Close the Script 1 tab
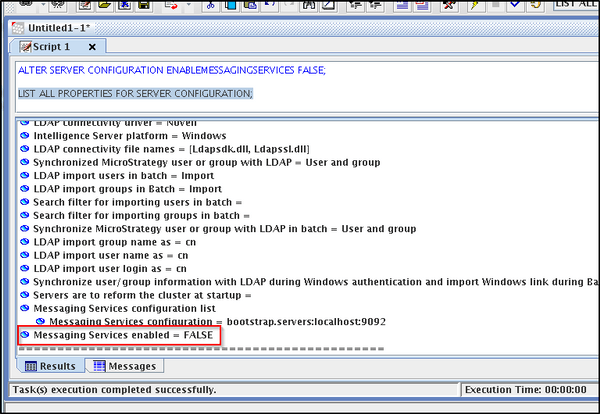 coord(92,47)
